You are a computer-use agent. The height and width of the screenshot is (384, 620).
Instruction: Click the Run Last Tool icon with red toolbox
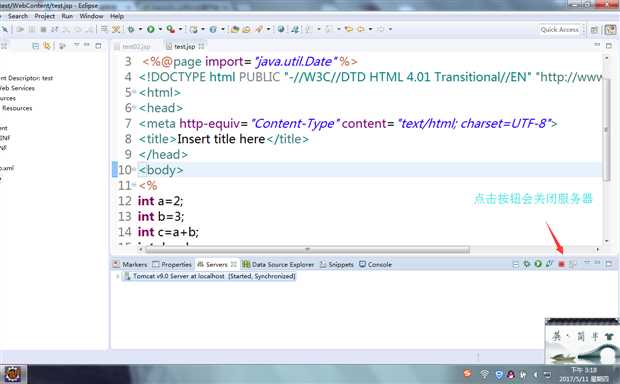[170, 29]
